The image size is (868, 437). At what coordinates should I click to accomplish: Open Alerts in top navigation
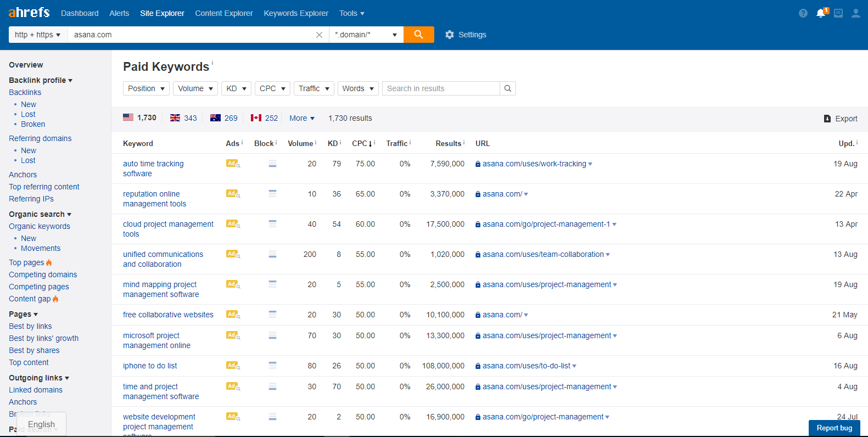coord(119,13)
